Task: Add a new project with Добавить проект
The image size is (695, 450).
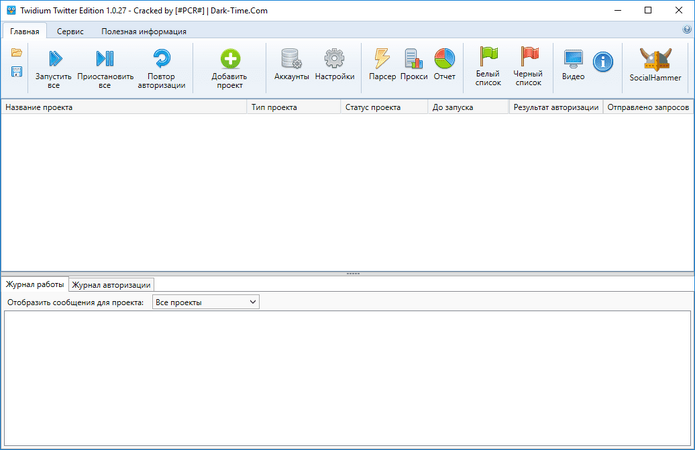Action: click(x=230, y=69)
